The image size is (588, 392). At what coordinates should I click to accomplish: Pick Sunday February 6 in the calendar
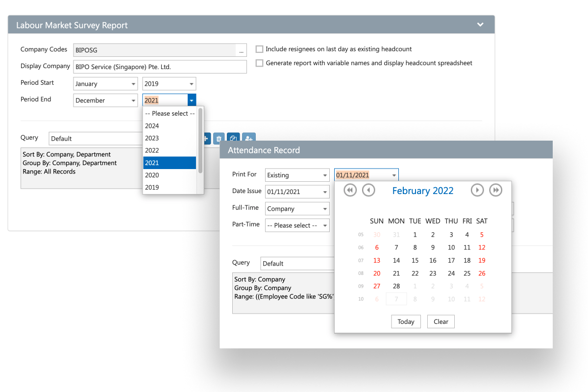click(377, 247)
